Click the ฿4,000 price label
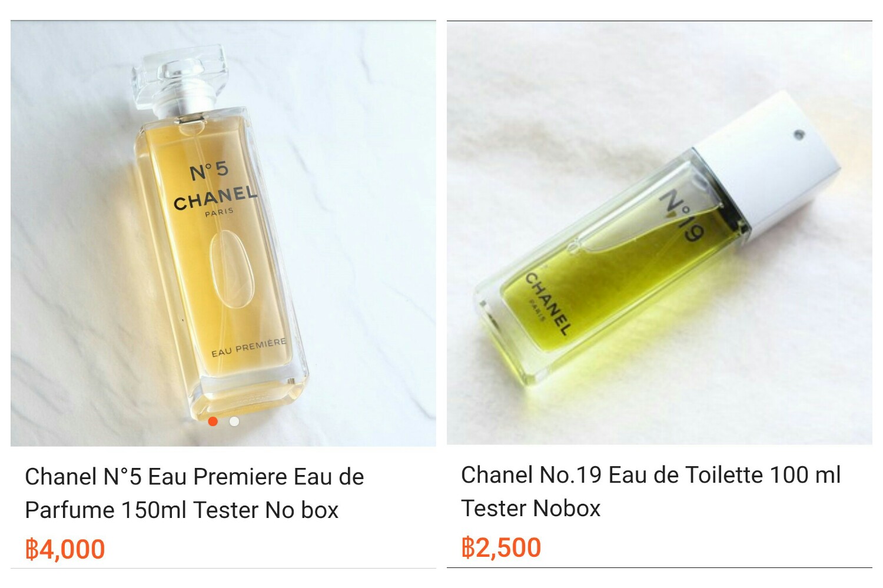Image resolution: width=883 pixels, height=588 pixels. click(65, 550)
